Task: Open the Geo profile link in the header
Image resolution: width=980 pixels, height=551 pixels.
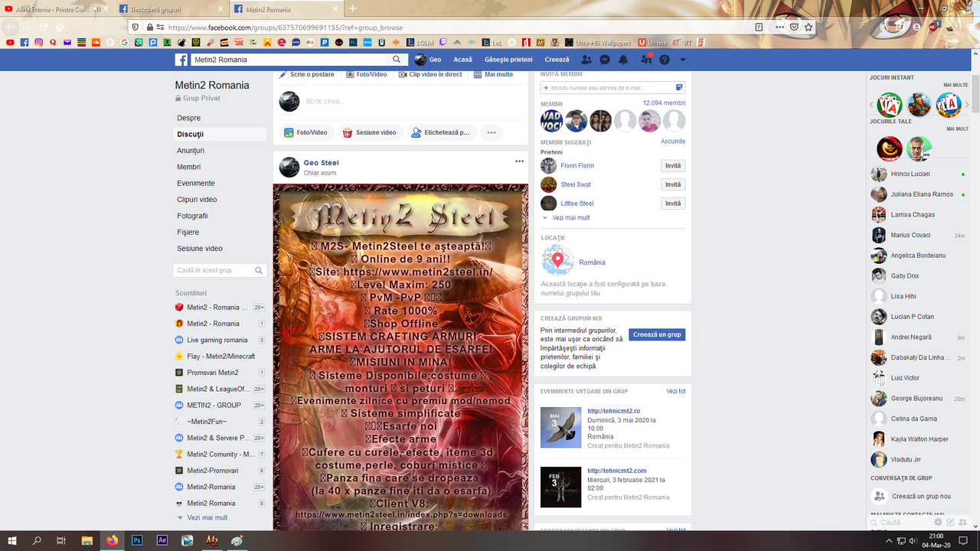Action: coord(428,60)
